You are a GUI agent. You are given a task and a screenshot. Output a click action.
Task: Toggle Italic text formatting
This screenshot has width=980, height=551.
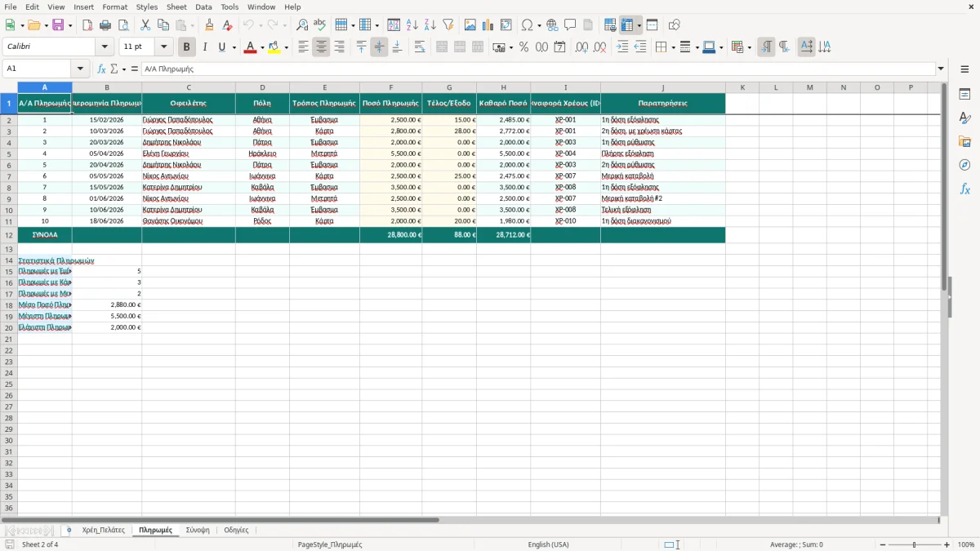pos(204,47)
